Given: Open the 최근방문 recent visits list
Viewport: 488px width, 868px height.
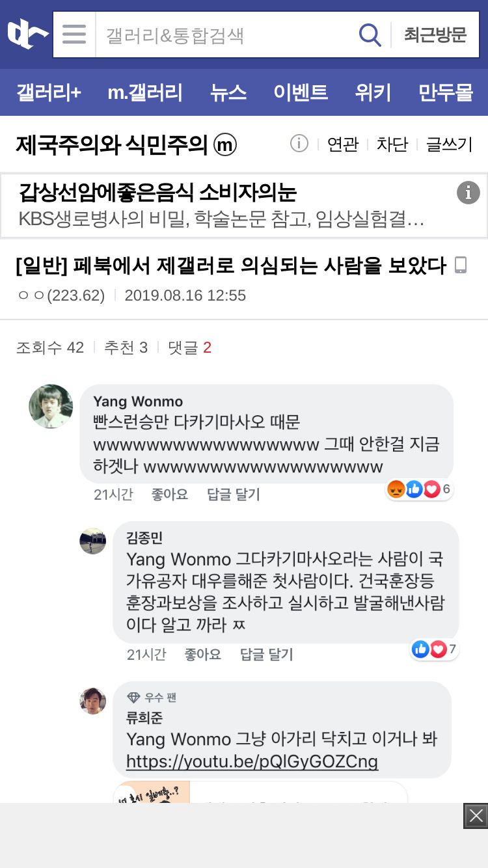Looking at the screenshot, I should (435, 34).
